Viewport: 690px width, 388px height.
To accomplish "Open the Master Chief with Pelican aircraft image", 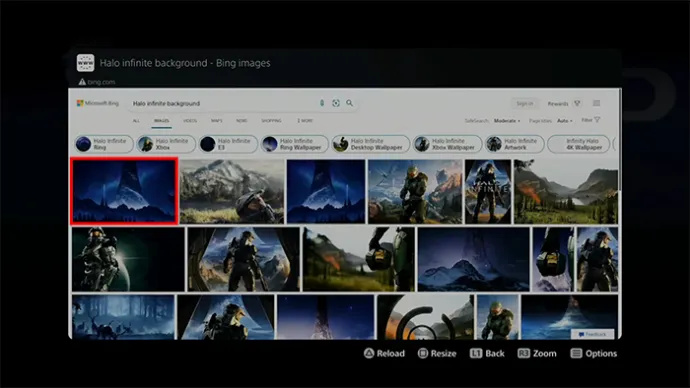I will (415, 191).
